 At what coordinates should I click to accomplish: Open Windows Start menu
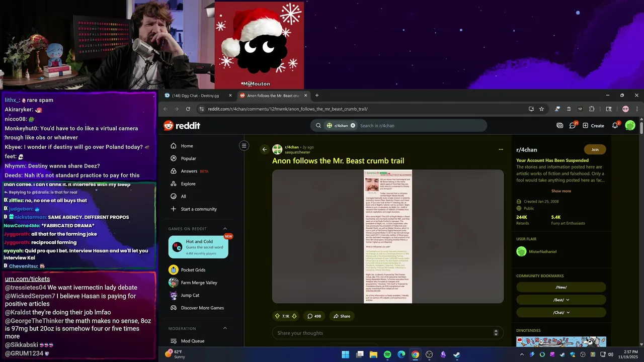pyautogui.click(x=346, y=354)
